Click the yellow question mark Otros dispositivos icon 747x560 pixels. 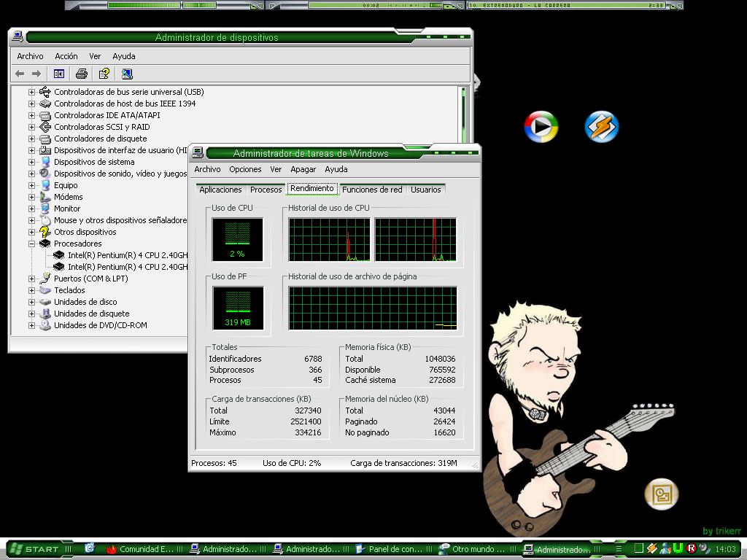[45, 232]
